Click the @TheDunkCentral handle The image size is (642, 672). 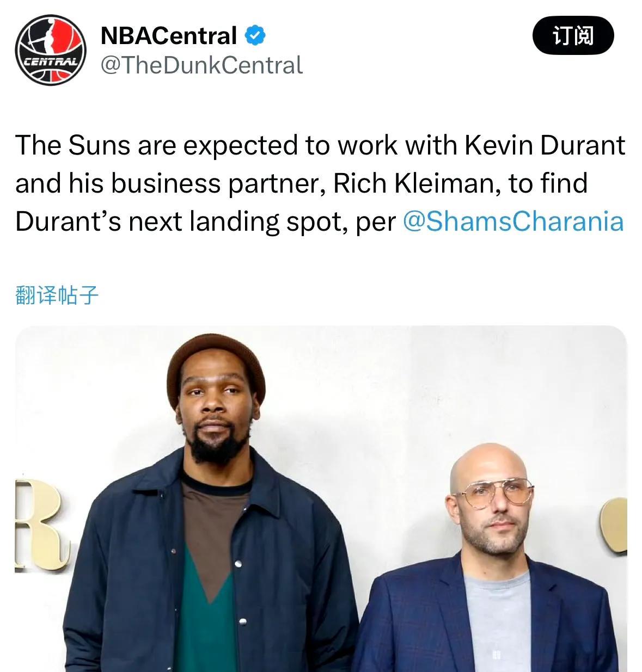[x=201, y=66]
